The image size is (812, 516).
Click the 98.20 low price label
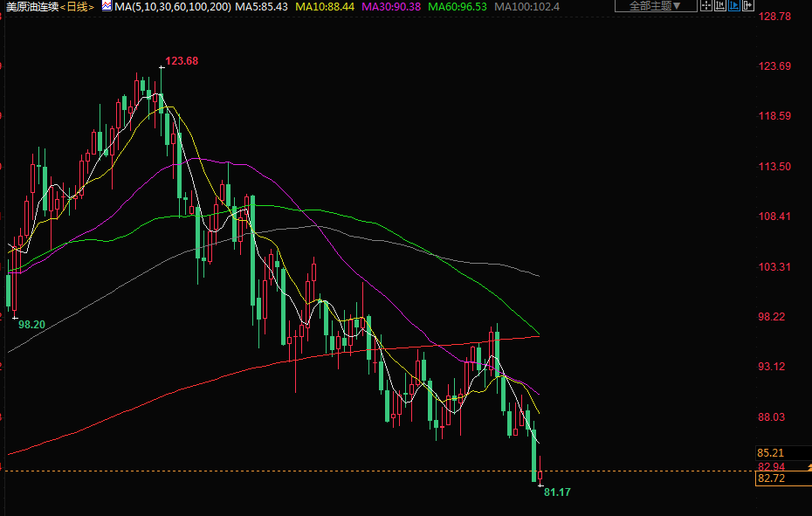pyautogui.click(x=31, y=324)
